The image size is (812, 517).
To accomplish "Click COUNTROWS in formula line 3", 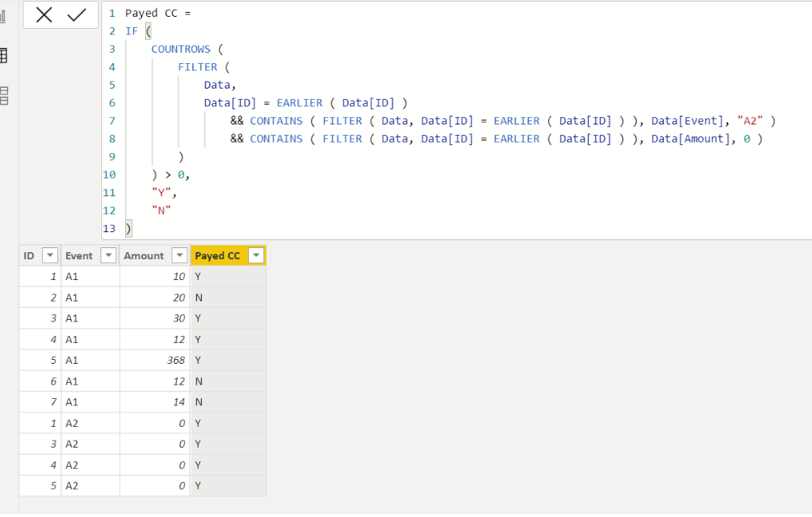I will [181, 49].
